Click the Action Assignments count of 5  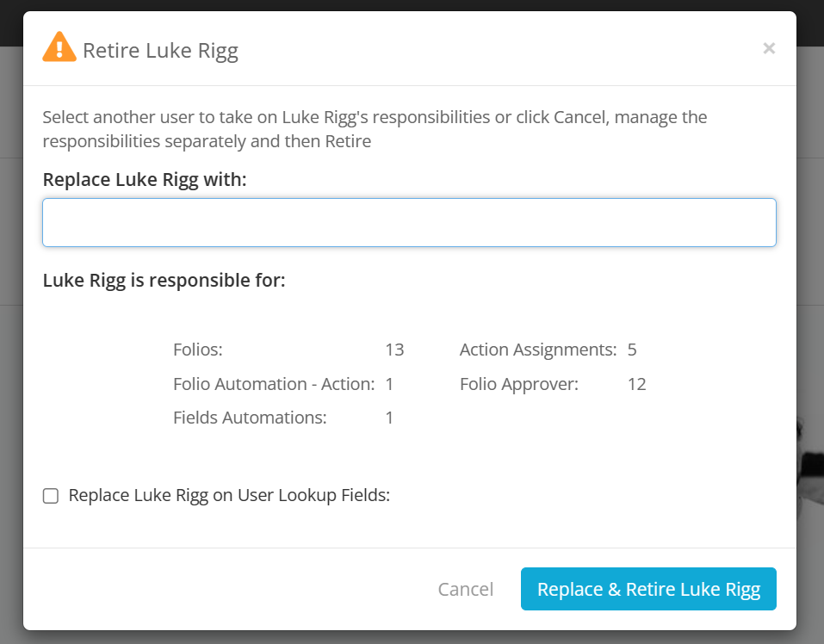pos(632,350)
